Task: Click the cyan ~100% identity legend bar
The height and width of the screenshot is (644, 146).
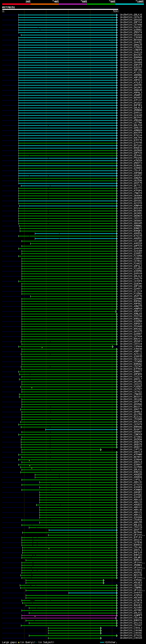Action: 130,4
